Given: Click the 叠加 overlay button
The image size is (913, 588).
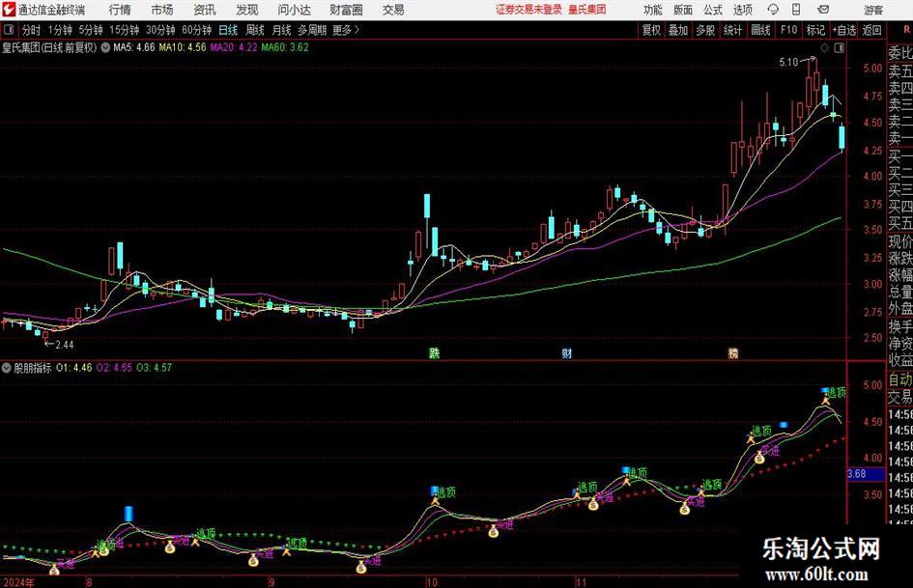Looking at the screenshot, I should (x=678, y=30).
